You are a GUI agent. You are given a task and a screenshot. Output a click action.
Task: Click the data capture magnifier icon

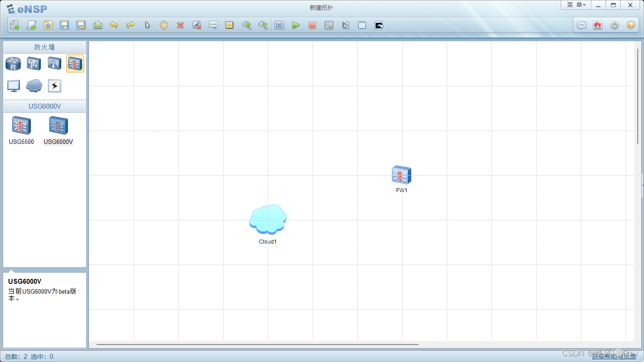point(329,25)
